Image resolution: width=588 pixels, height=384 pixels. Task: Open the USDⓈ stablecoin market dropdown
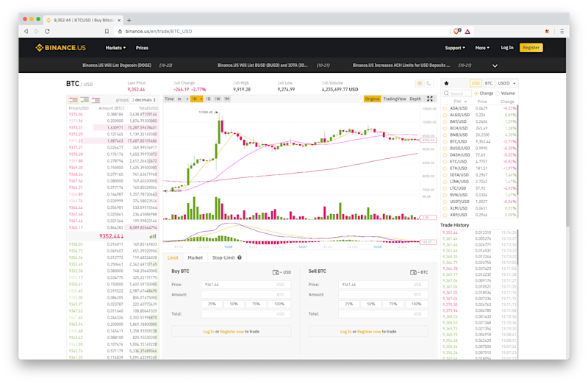[506, 83]
